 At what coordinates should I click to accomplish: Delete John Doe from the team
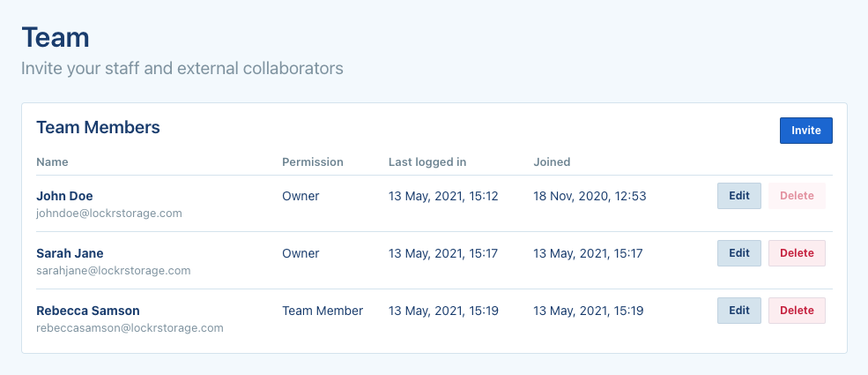797,196
